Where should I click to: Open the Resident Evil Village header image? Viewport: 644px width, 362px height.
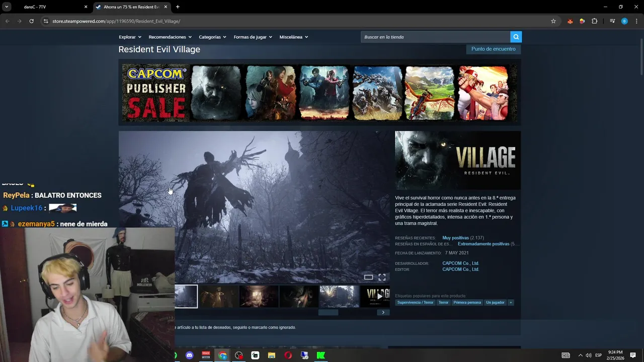click(457, 160)
